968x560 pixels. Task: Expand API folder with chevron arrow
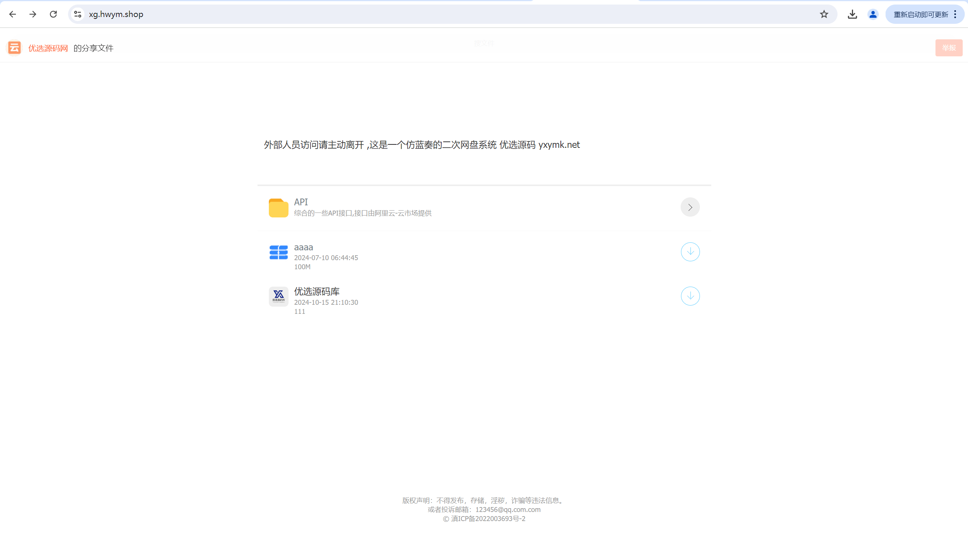coord(690,207)
